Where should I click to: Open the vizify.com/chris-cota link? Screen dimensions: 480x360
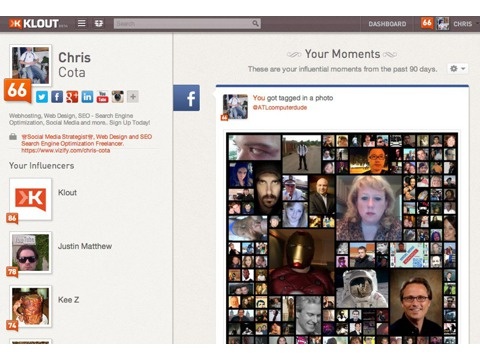tap(66, 150)
